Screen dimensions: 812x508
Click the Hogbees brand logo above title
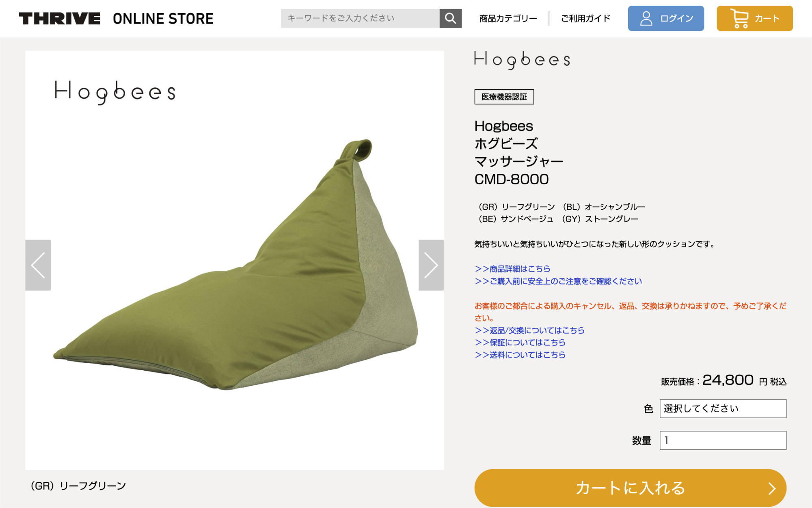pyautogui.click(x=522, y=60)
